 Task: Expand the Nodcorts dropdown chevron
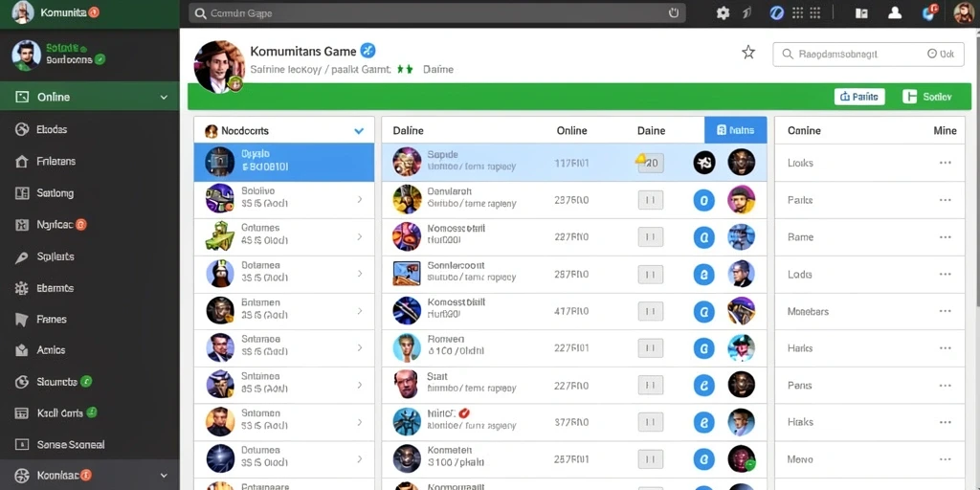click(359, 131)
